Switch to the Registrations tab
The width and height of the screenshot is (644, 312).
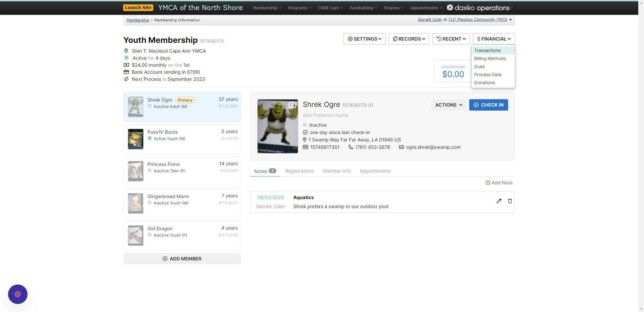[x=300, y=171]
